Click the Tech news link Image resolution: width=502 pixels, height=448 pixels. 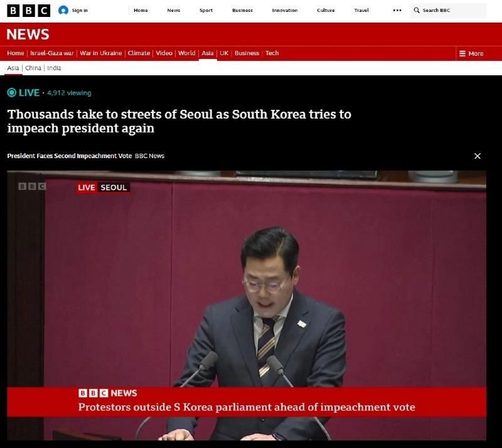(272, 53)
